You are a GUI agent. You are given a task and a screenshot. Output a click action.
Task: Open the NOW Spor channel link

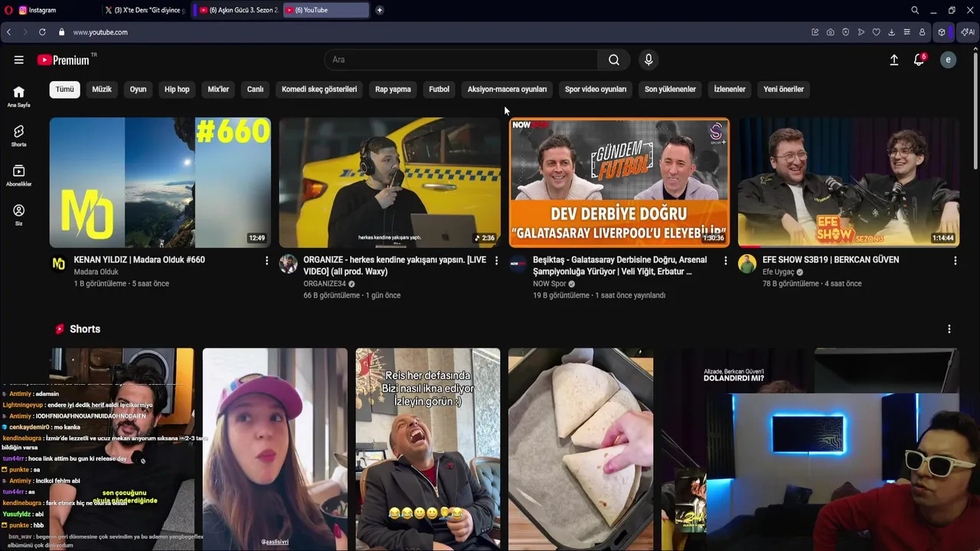550,284
